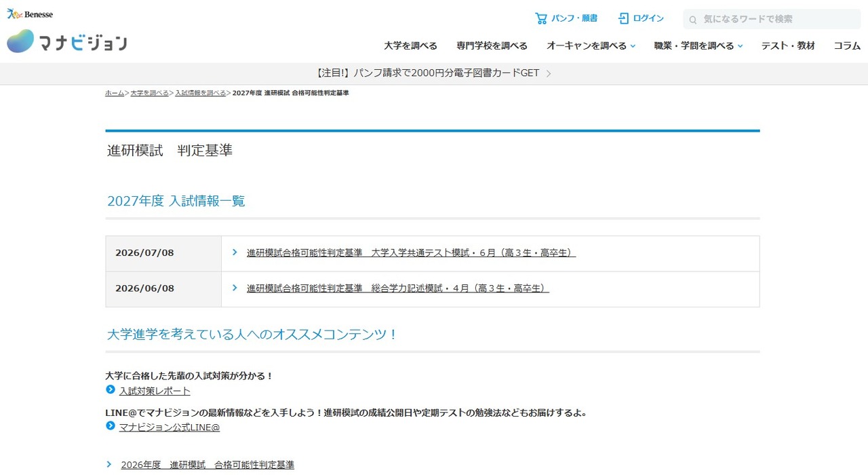Screen dimensions: 868x475
Task: Open 総合学力記述模試・4月 判定基準 link
Action: 397,288
